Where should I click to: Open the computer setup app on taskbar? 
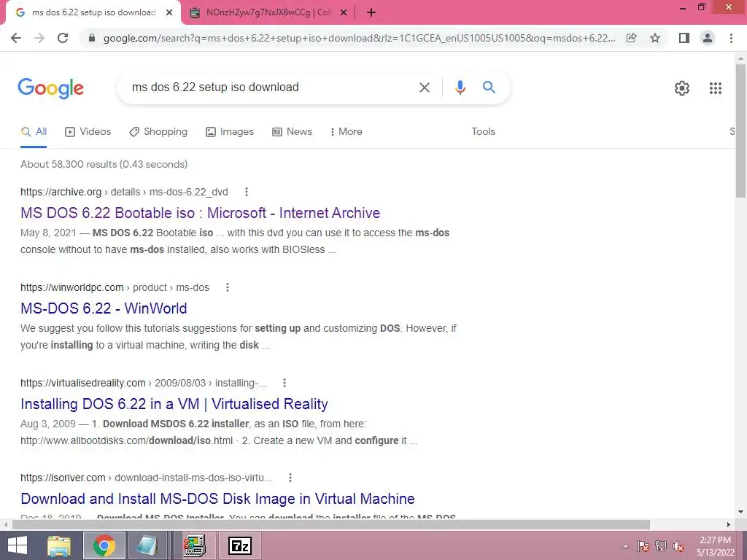(194, 545)
